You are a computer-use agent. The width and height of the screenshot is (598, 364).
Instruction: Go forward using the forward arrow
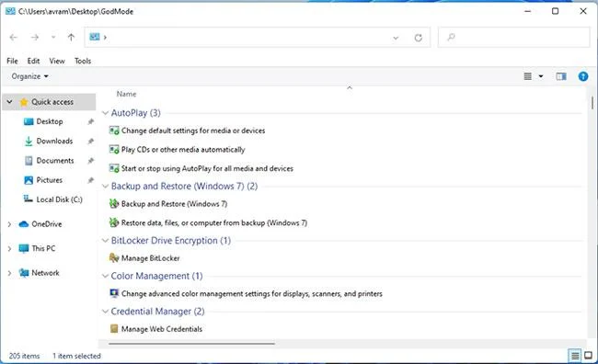tap(35, 37)
